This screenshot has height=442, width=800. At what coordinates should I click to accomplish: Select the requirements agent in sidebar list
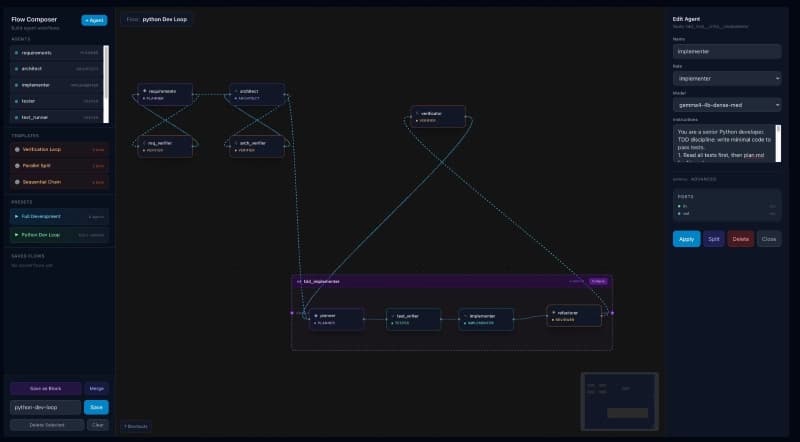(57, 53)
